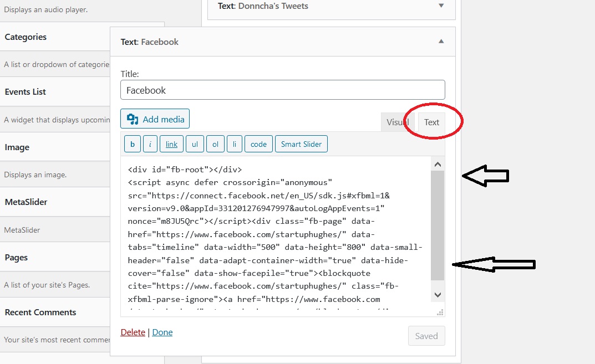Insert ordered list with ol button
This screenshot has height=364, width=595.
(215, 144)
